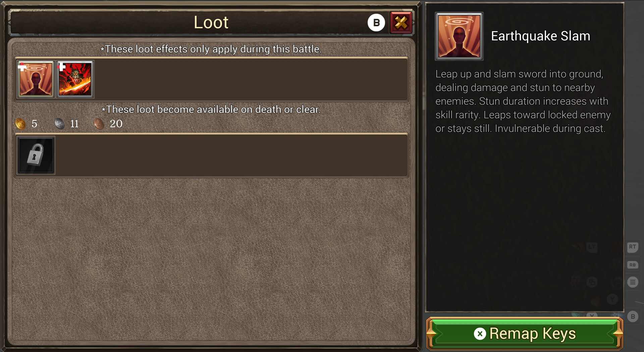
Task: Click the gray B prompt at bottom right
Action: [633, 316]
